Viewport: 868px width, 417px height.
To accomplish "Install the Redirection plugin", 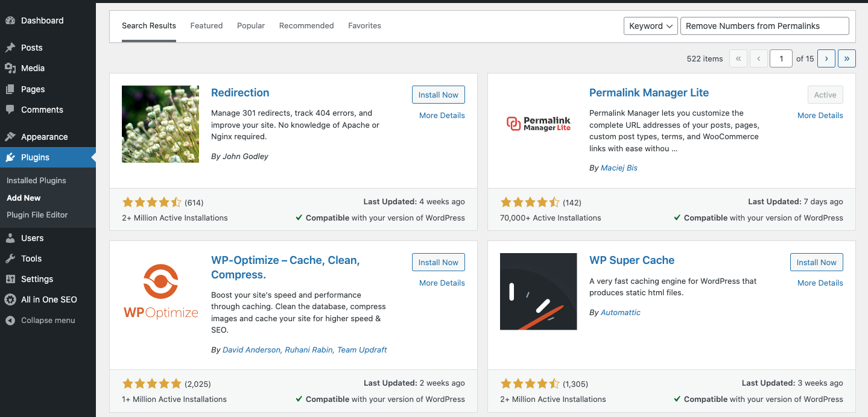I will (x=438, y=94).
